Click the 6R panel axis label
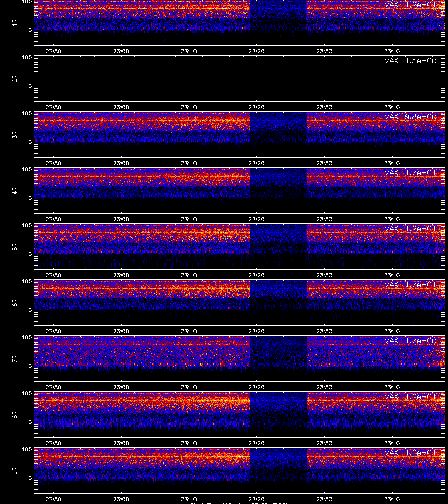The image size is (448, 504). tap(15, 303)
